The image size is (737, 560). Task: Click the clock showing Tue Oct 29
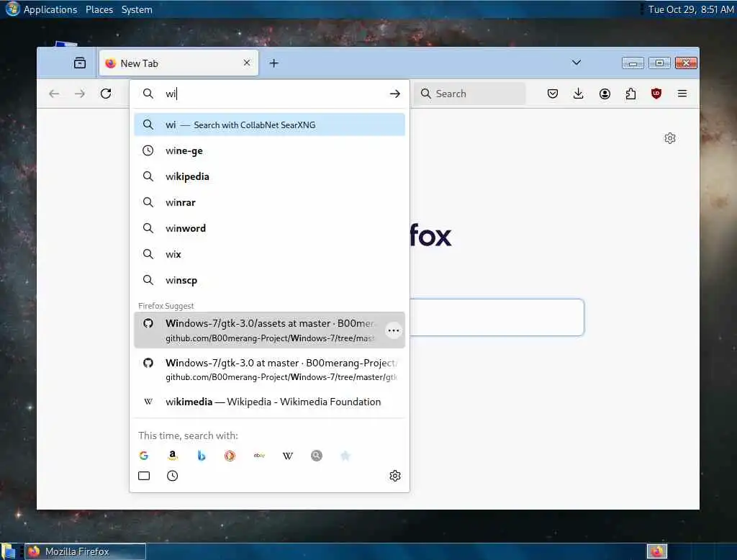click(691, 9)
